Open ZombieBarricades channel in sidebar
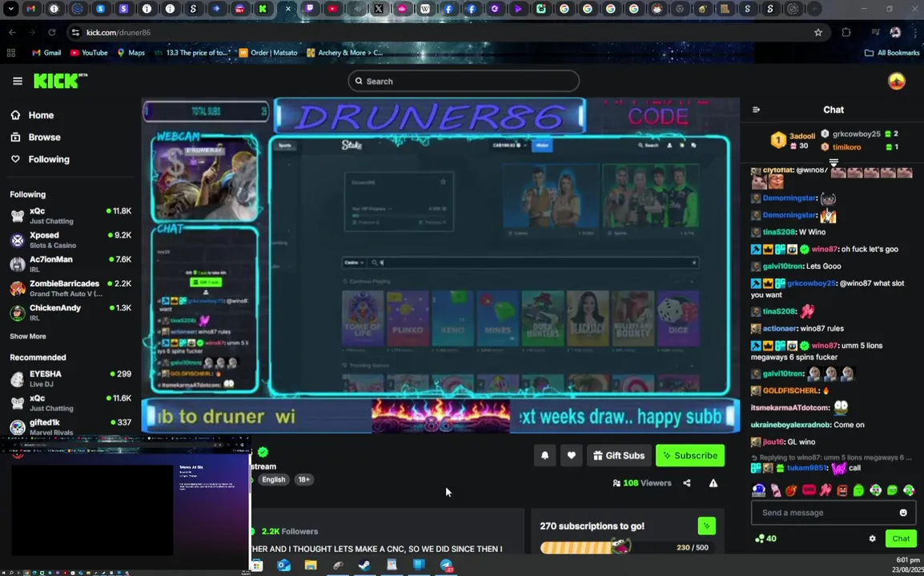This screenshot has width=924, height=576. (70, 288)
